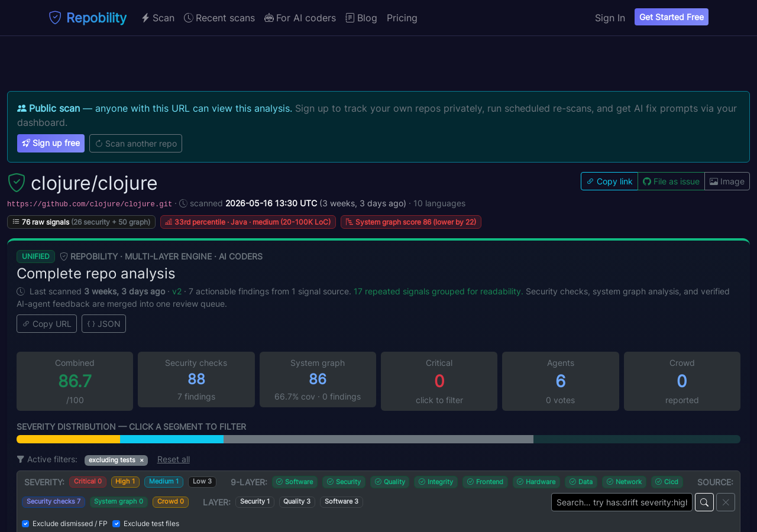Click Get Started Free button

(x=671, y=17)
